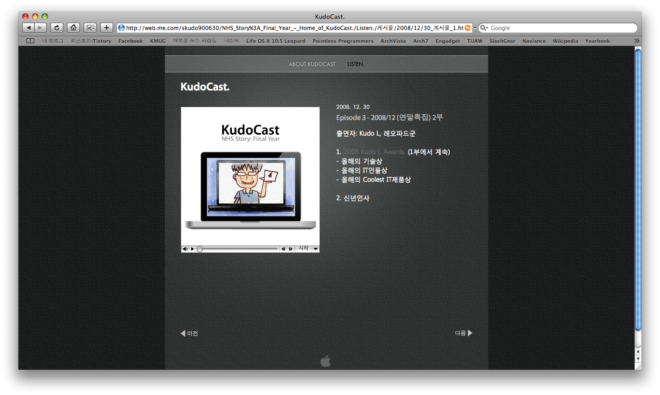660x395 pixels.
Task: Open the Google search magnifier dropdown
Action: click(484, 28)
